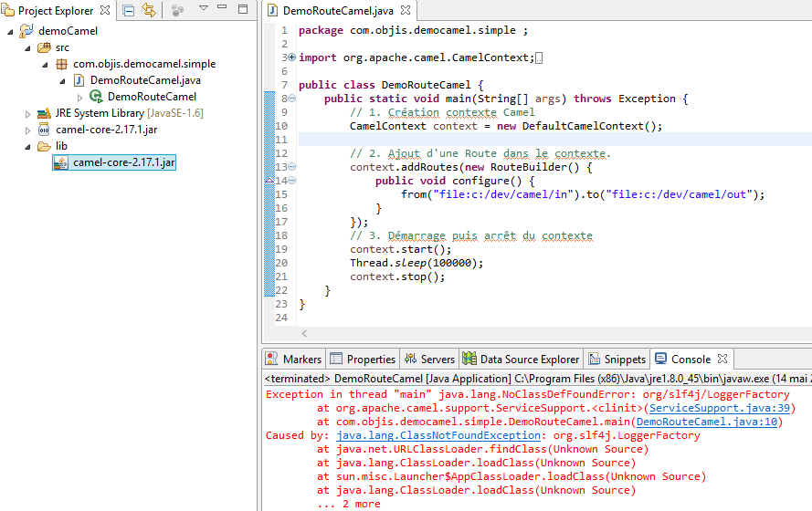Click java.lang.ClassNotFoundException link in console
The image size is (812, 511).
click(x=438, y=435)
